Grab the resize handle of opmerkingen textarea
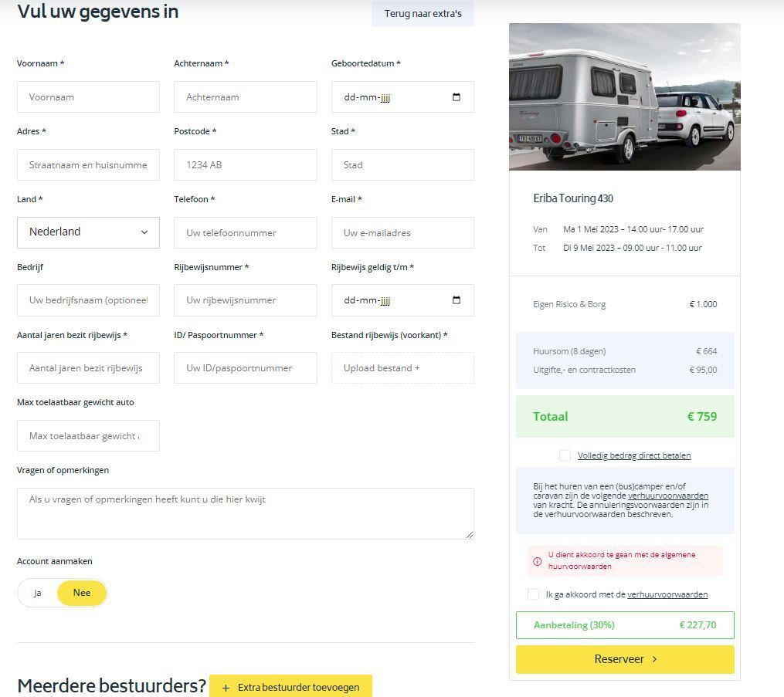Image resolution: width=784 pixels, height=697 pixels. (x=469, y=535)
